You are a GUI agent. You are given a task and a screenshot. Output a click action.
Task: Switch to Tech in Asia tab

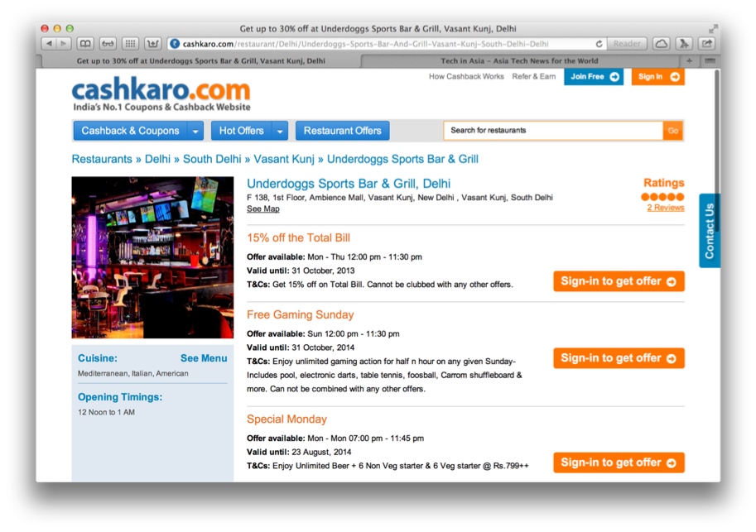pos(519,60)
